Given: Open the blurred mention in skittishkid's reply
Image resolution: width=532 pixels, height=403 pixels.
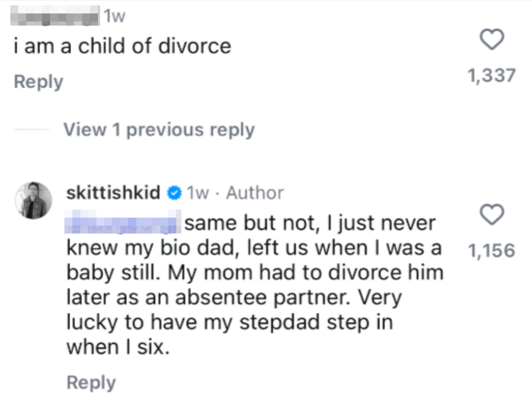Looking at the screenshot, I should click(x=123, y=222).
